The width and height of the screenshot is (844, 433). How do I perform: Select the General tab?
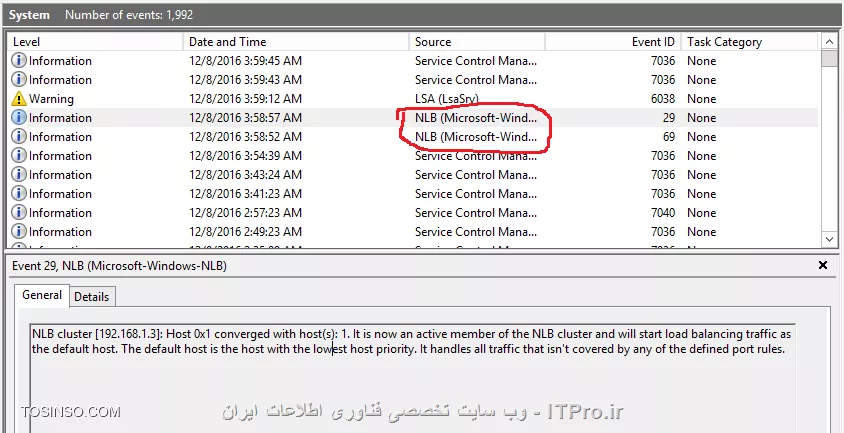pos(42,295)
